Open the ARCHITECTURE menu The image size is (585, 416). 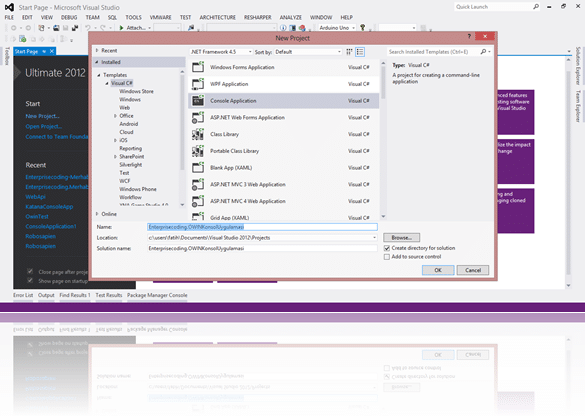click(218, 17)
